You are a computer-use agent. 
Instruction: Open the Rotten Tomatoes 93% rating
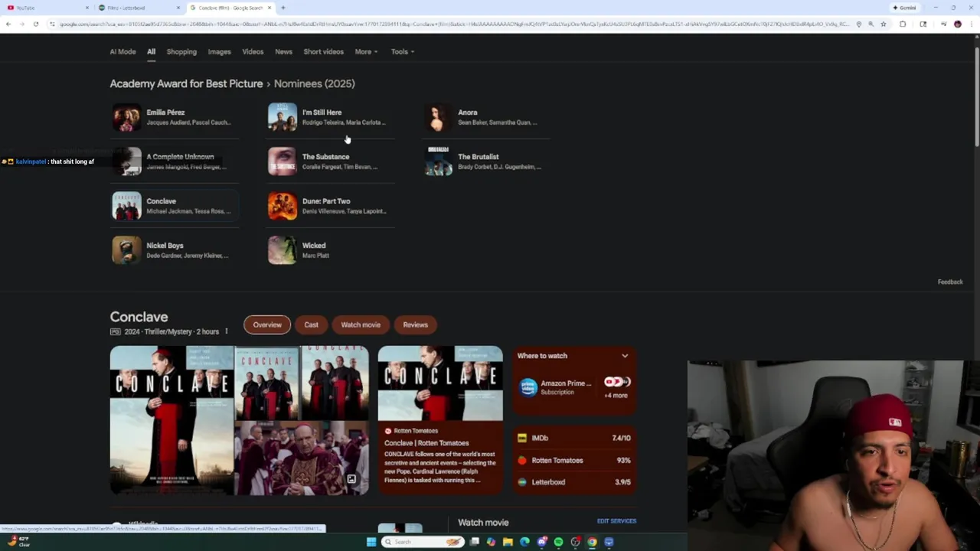[574, 460]
